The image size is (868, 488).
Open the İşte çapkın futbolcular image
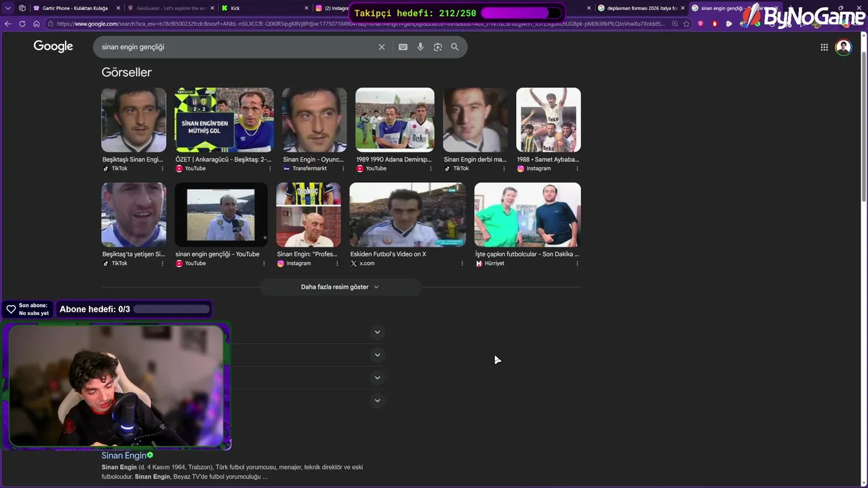(x=528, y=215)
